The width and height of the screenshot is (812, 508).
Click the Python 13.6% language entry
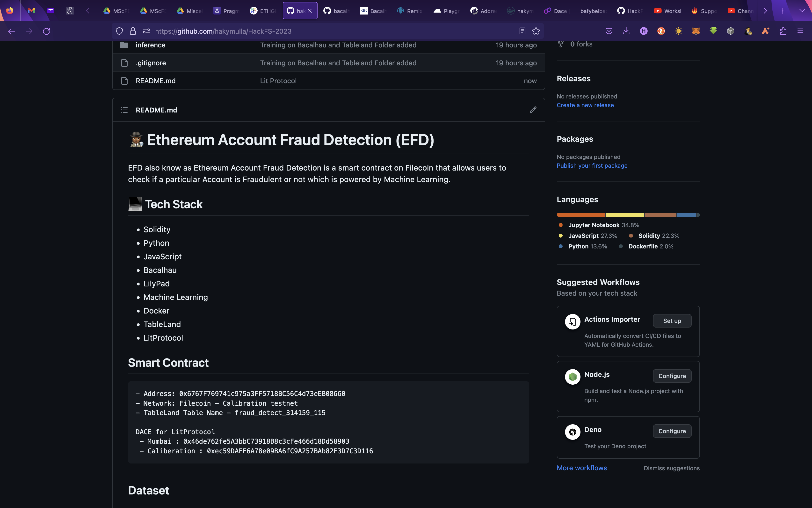tap(583, 246)
